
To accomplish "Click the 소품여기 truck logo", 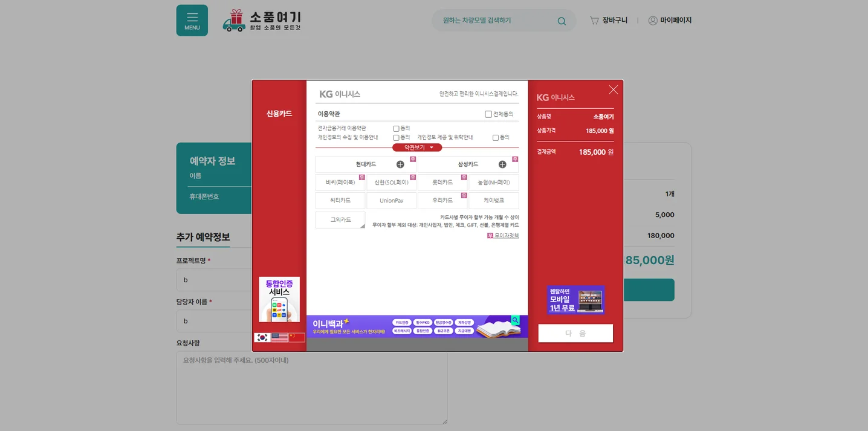I will pos(262,21).
